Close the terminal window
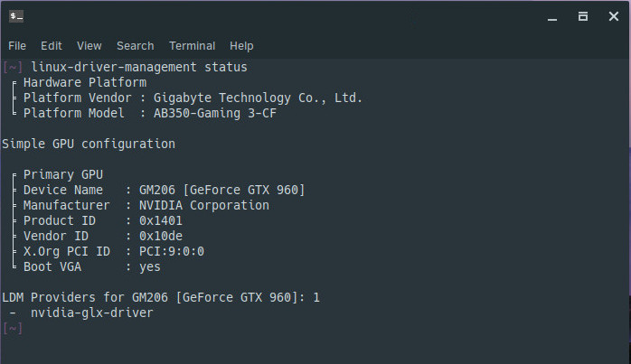 tap(612, 16)
